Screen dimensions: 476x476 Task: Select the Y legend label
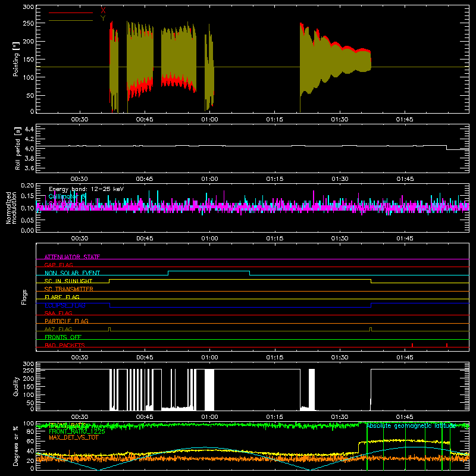103,18
